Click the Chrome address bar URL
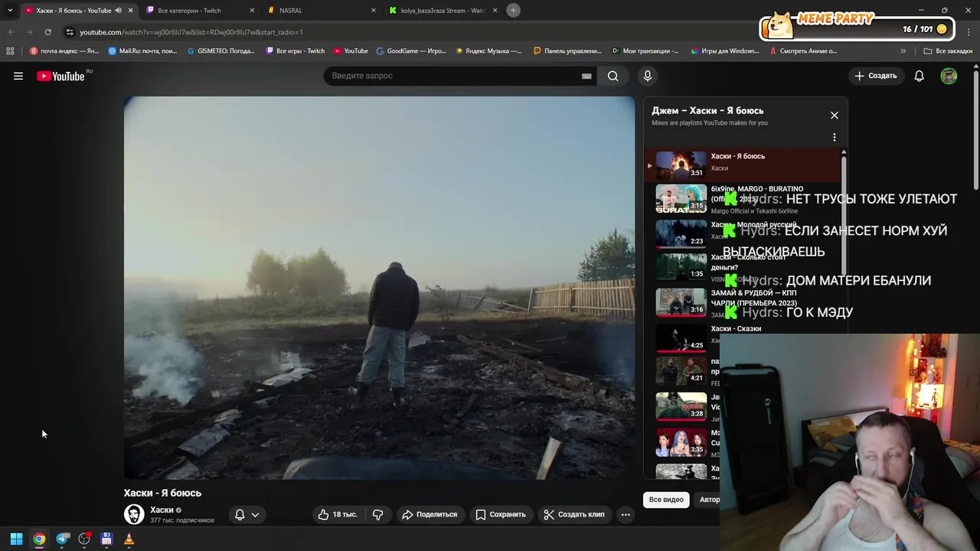This screenshot has height=551, width=980. (191, 32)
